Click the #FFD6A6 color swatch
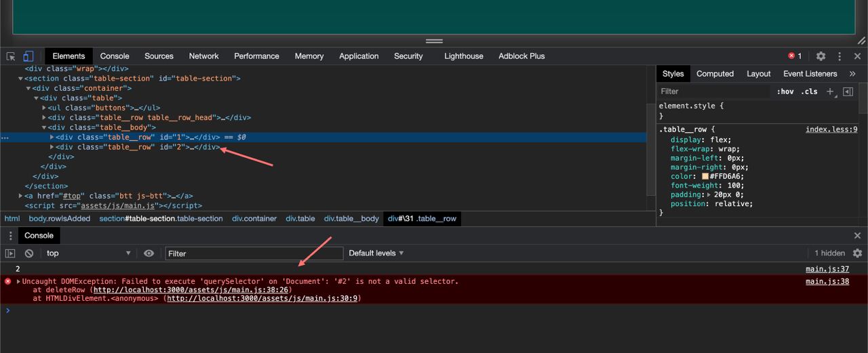The width and height of the screenshot is (868, 353). click(x=705, y=176)
